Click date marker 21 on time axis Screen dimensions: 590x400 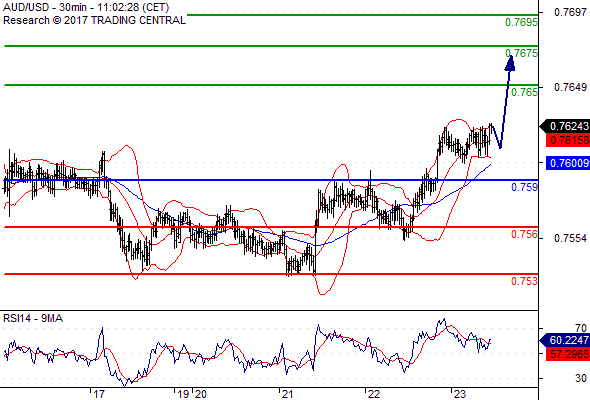click(287, 394)
